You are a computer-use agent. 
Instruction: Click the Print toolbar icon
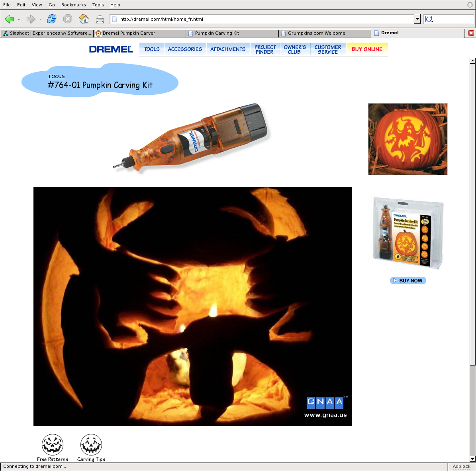coord(100,19)
